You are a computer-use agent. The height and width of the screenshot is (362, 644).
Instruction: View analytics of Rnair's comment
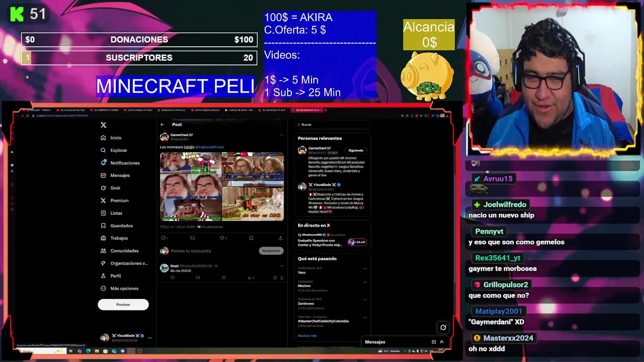[x=250, y=278]
